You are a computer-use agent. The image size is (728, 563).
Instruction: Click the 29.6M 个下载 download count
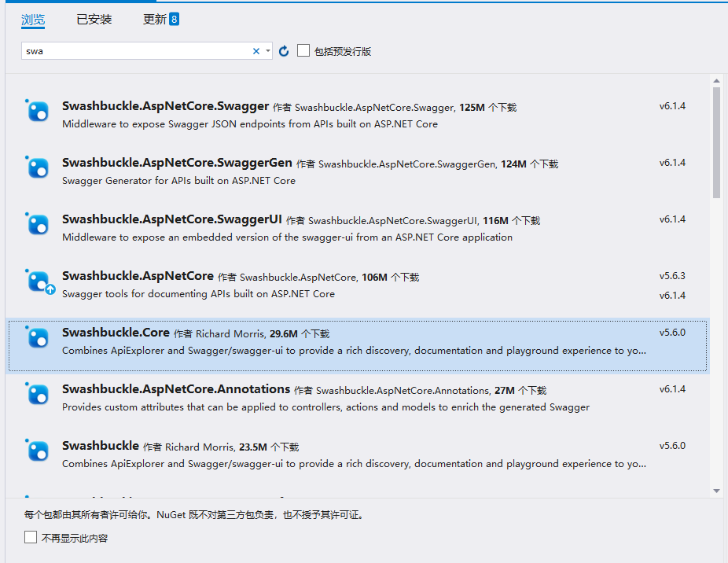point(300,334)
